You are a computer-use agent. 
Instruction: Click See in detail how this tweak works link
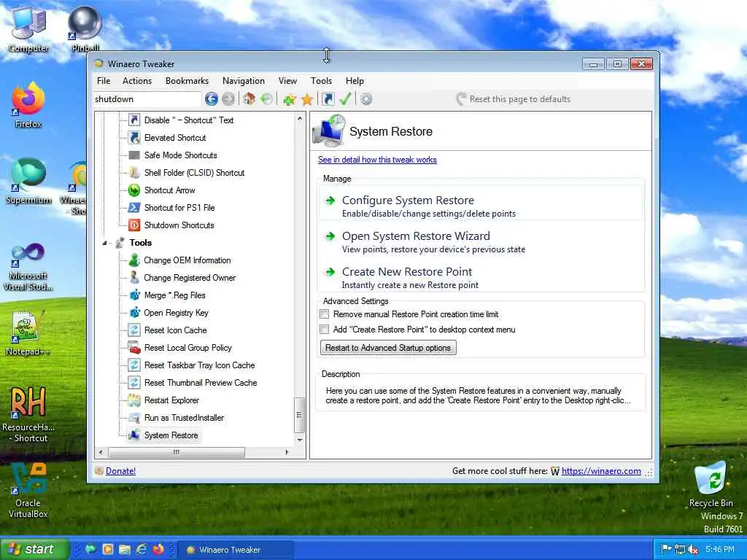377,160
